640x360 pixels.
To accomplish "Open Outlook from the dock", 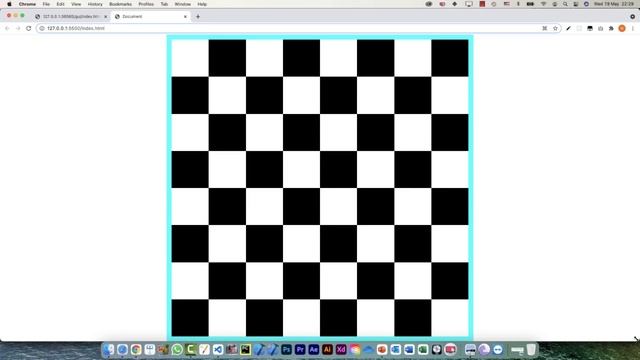I will point(396,350).
